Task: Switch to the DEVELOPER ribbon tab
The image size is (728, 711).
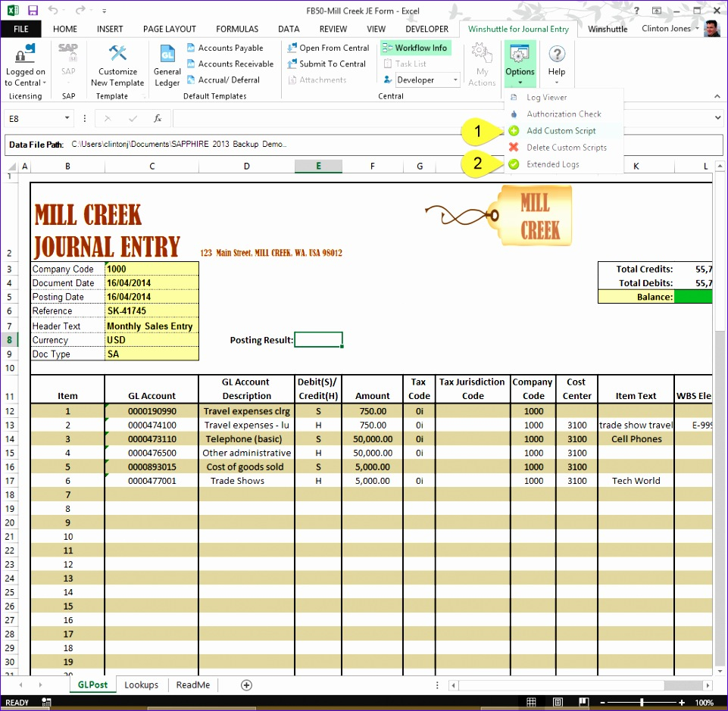Action: (426, 29)
